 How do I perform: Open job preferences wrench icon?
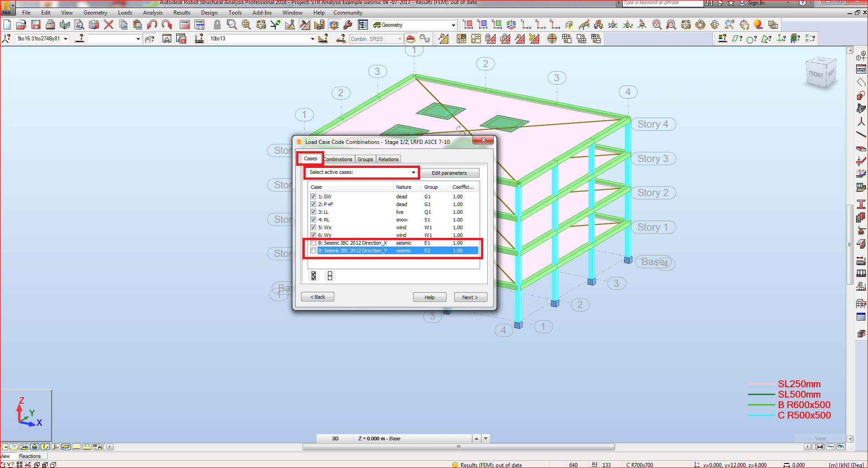348,25
